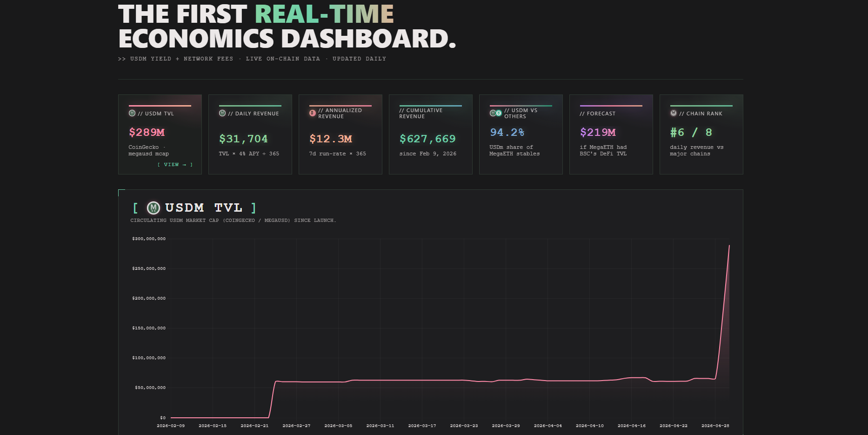
Task: Click the 2026-04-28 date label on chart axis
Action: tap(715, 426)
